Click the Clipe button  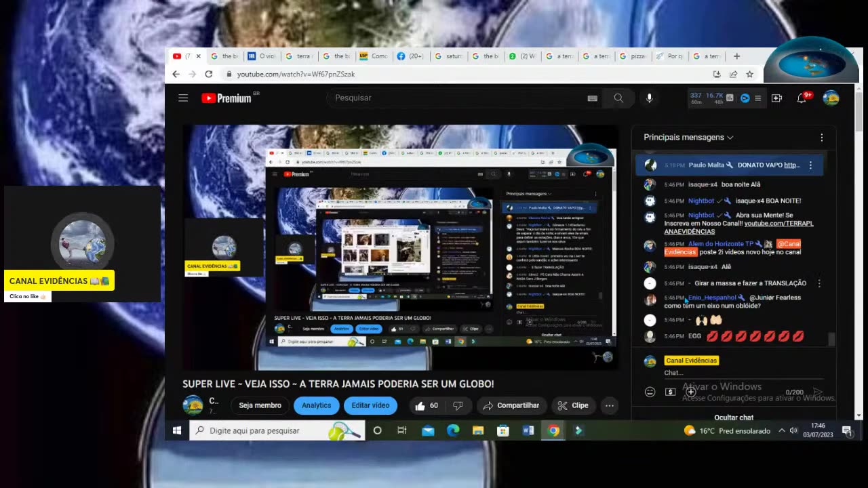click(x=573, y=406)
